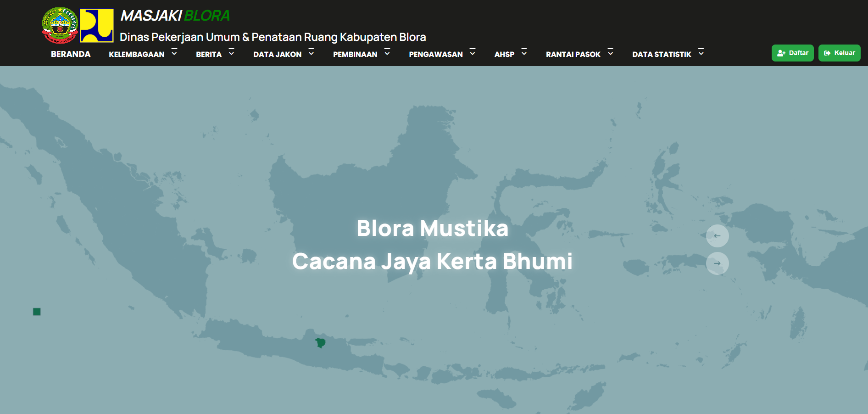Image resolution: width=868 pixels, height=414 pixels.
Task: Click the Dinas Pekerjaan Umum subtitle text
Action: coord(273,37)
